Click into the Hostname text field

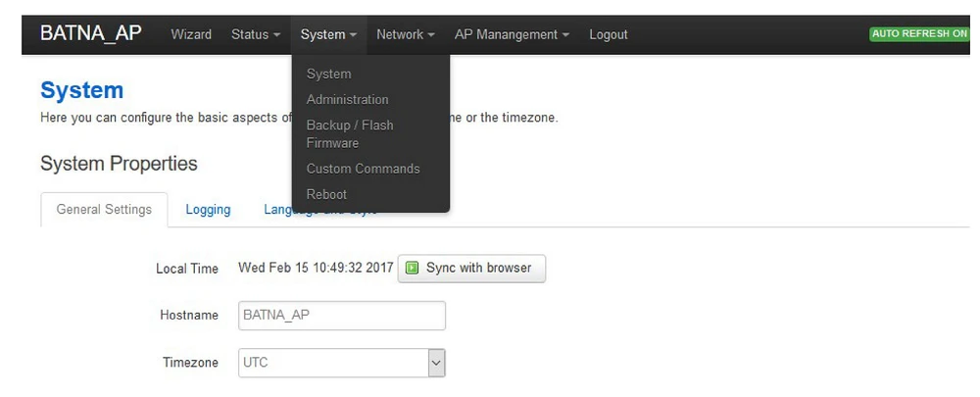342,316
